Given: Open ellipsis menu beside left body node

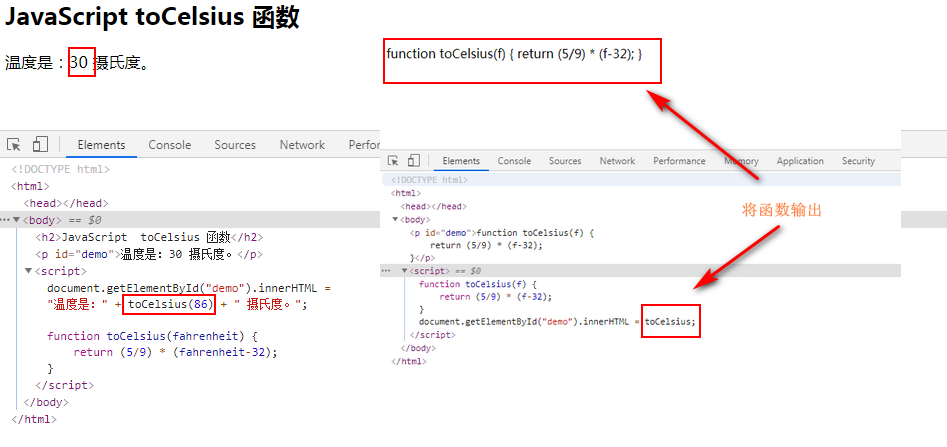Looking at the screenshot, I should pyautogui.click(x=5, y=220).
